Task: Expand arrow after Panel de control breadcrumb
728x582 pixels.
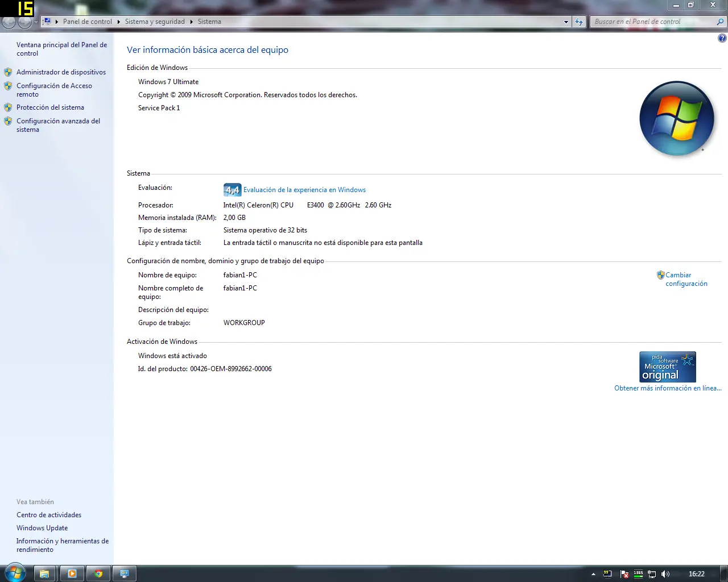Action: point(118,22)
